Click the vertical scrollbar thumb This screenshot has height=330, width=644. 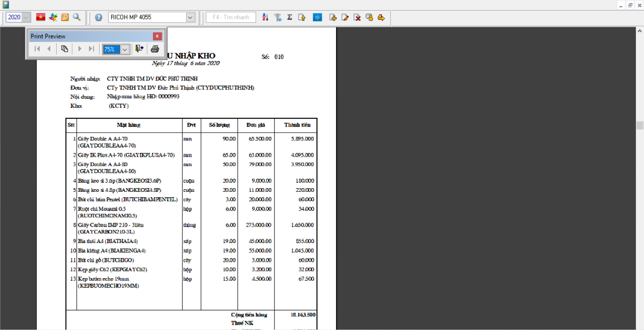640,125
